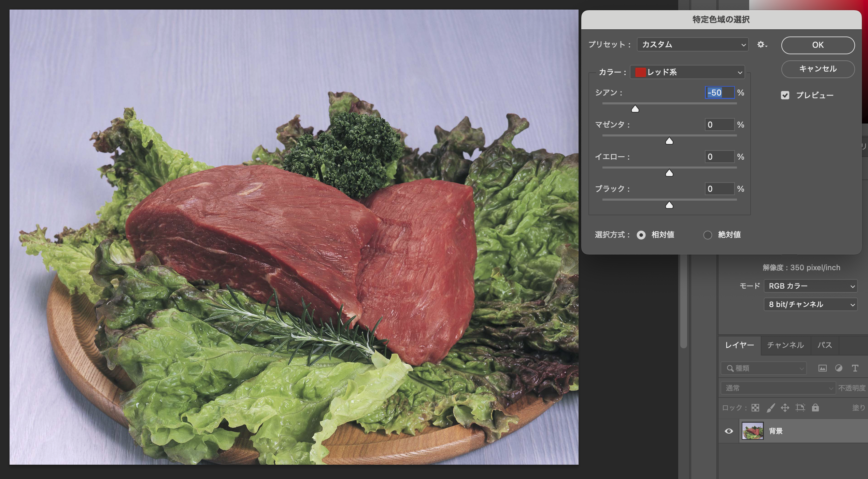Switch to the レイヤー tab
This screenshot has width=868, height=479.
(739, 345)
